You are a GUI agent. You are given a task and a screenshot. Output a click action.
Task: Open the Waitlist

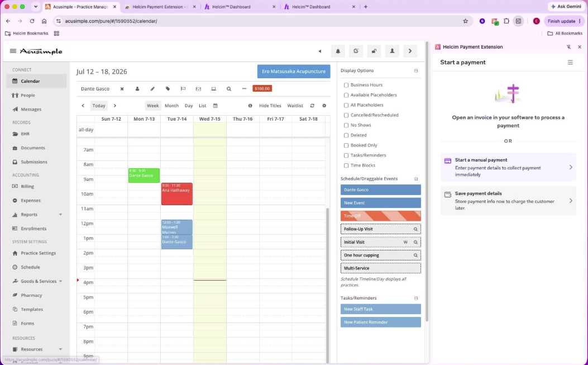(x=295, y=106)
